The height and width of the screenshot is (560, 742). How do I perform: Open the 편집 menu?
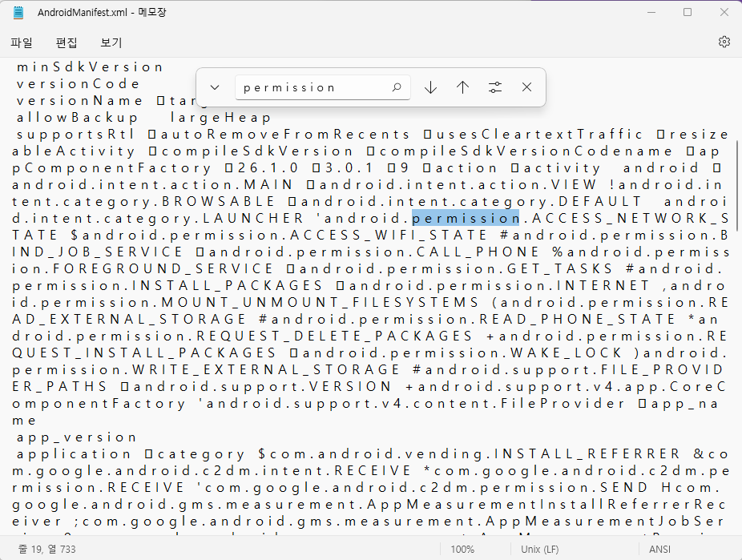[67, 42]
